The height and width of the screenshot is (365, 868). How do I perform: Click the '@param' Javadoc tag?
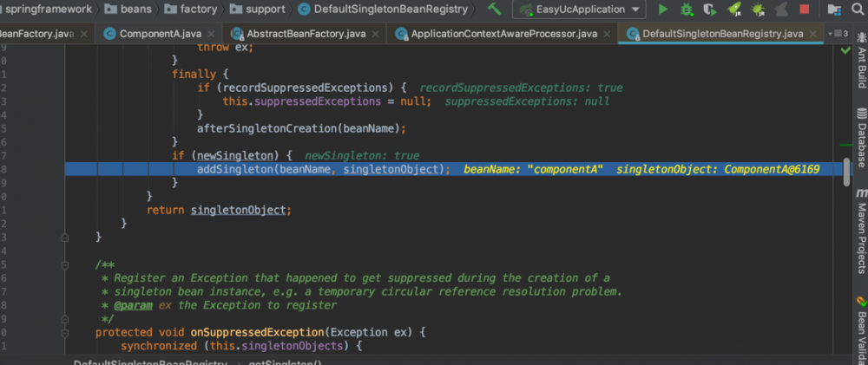(133, 305)
